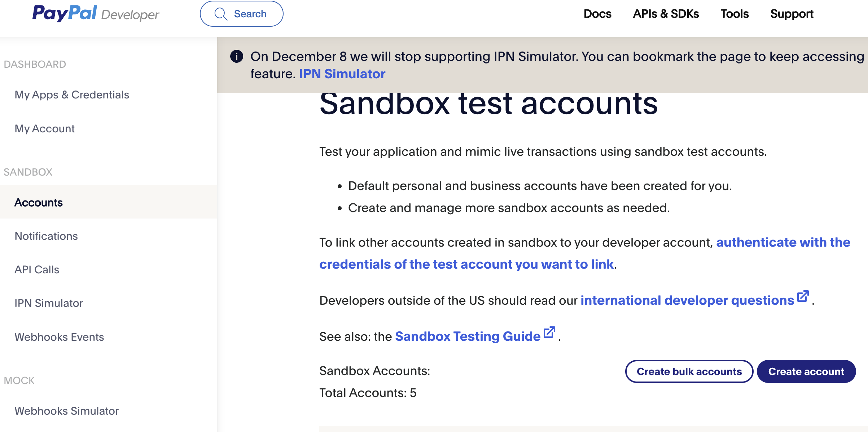The height and width of the screenshot is (432, 868).
Task: Click the external link icon after international developer questions
Action: [803, 296]
